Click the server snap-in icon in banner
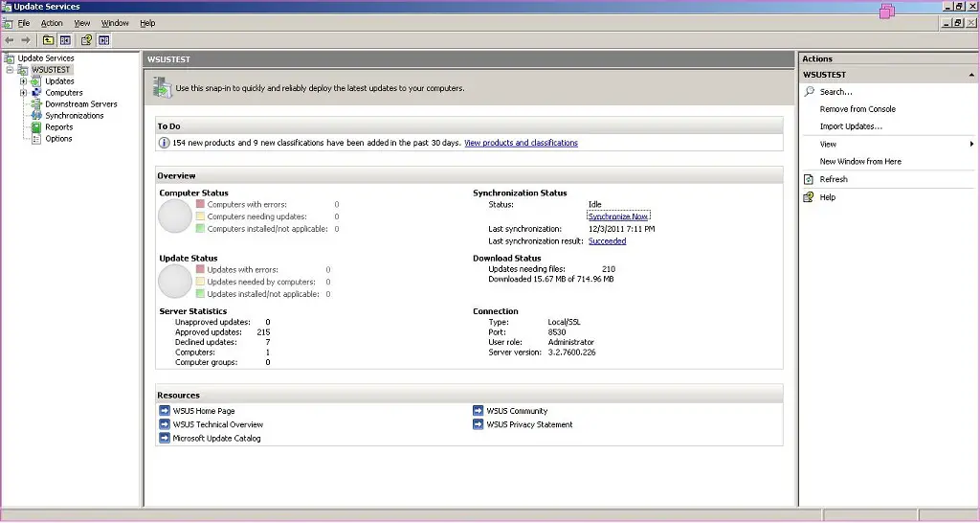 (x=163, y=87)
